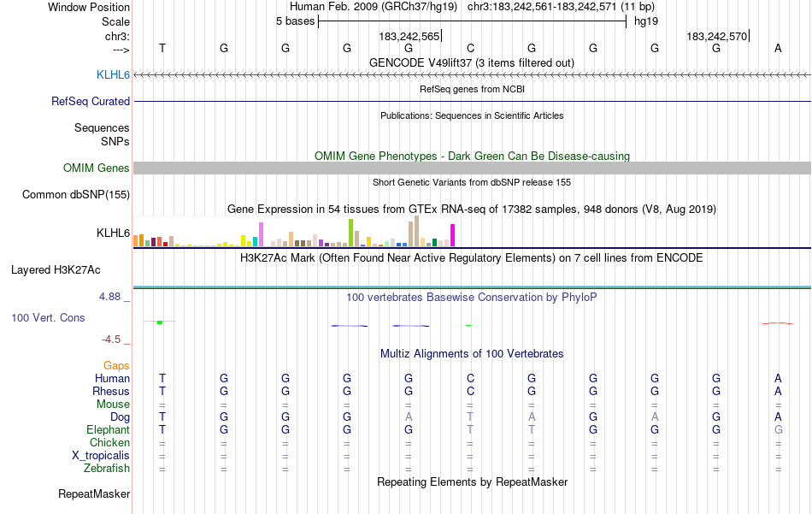Select the OMIM Genes track label
The height and width of the screenshot is (514, 812).
tap(97, 168)
